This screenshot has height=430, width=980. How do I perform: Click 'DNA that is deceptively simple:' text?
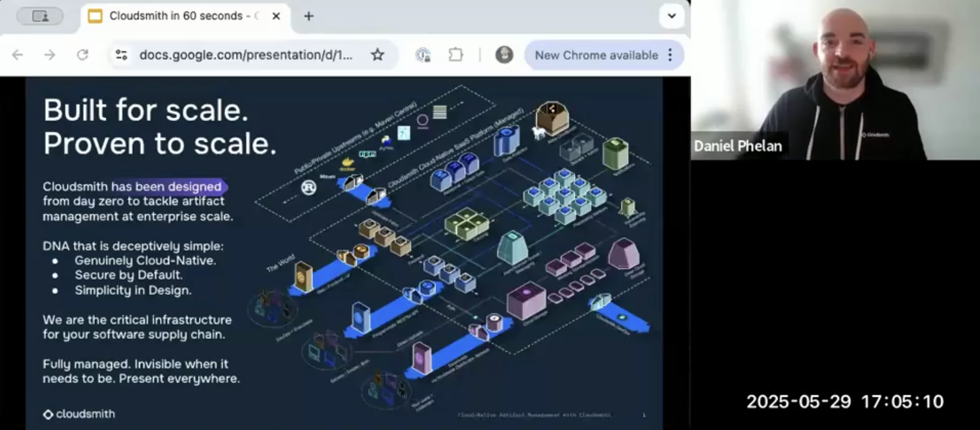point(133,246)
